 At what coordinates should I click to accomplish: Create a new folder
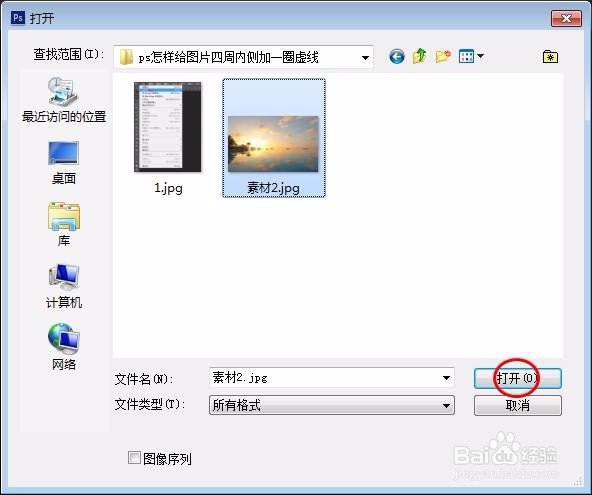click(443, 56)
